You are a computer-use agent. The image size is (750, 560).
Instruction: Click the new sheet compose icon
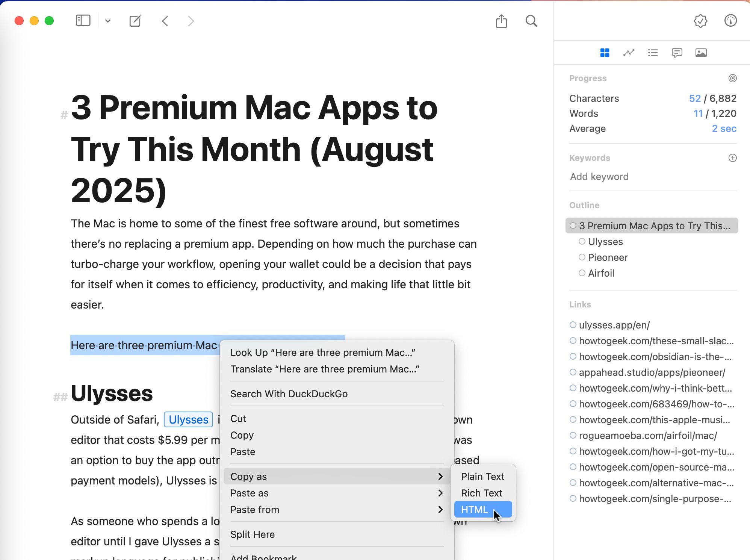[x=135, y=21]
